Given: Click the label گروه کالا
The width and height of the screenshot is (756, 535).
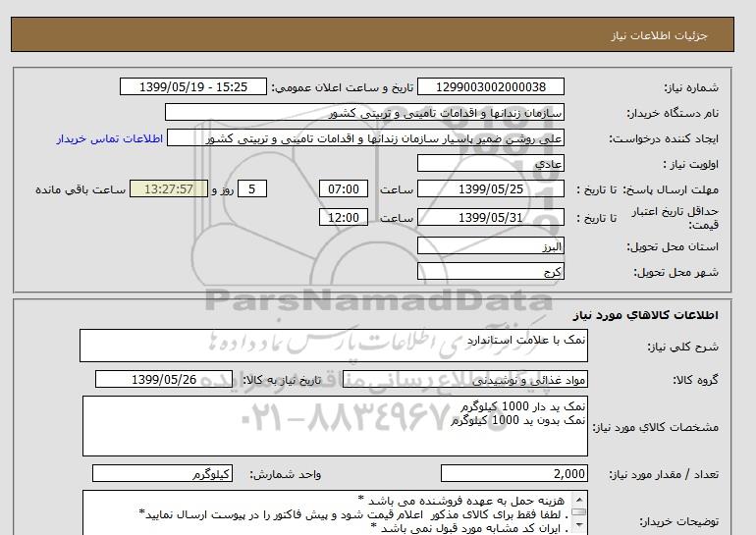Looking at the screenshot, I should point(695,380).
